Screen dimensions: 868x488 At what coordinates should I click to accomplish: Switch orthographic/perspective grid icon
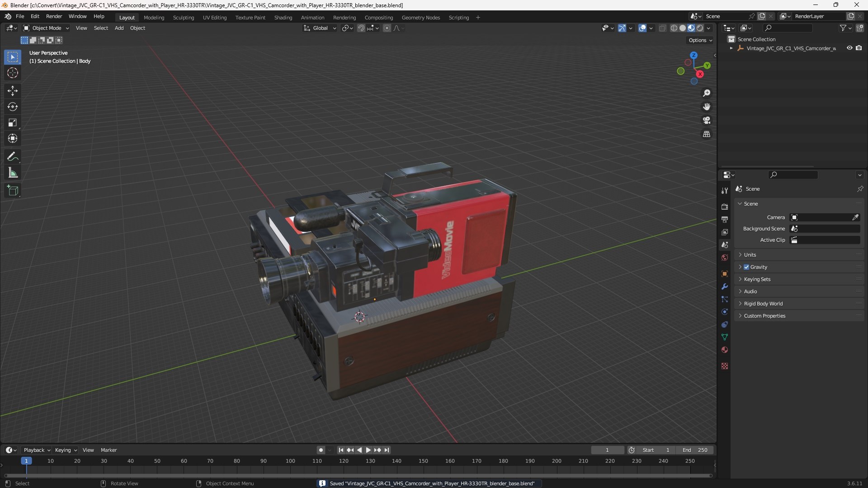point(707,134)
